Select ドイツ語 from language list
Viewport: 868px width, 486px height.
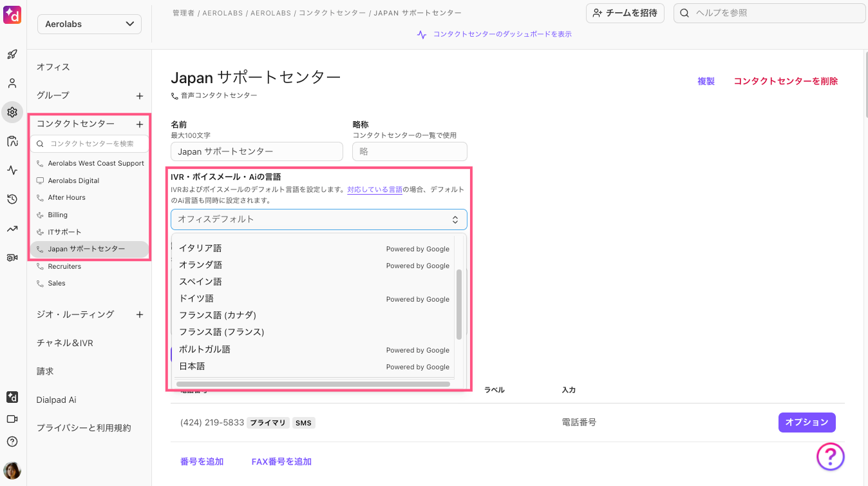[x=314, y=298]
